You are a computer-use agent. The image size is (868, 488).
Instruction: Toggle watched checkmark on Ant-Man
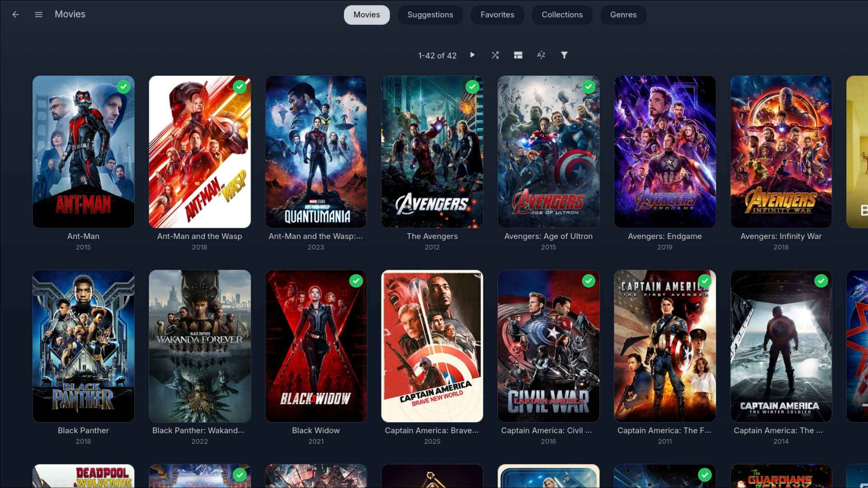point(123,87)
